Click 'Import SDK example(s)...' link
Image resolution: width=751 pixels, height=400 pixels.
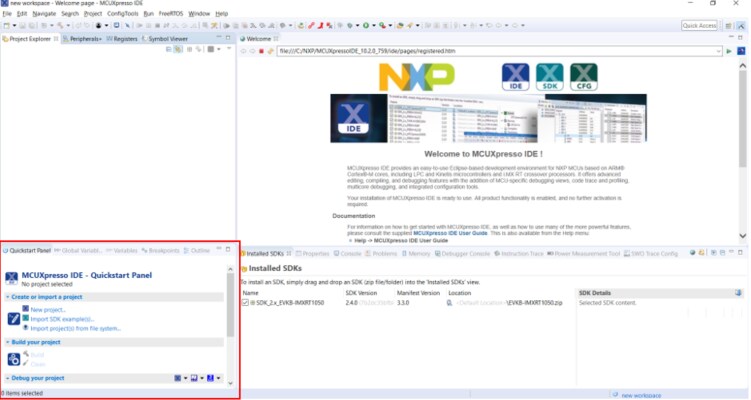pyautogui.click(x=62, y=319)
